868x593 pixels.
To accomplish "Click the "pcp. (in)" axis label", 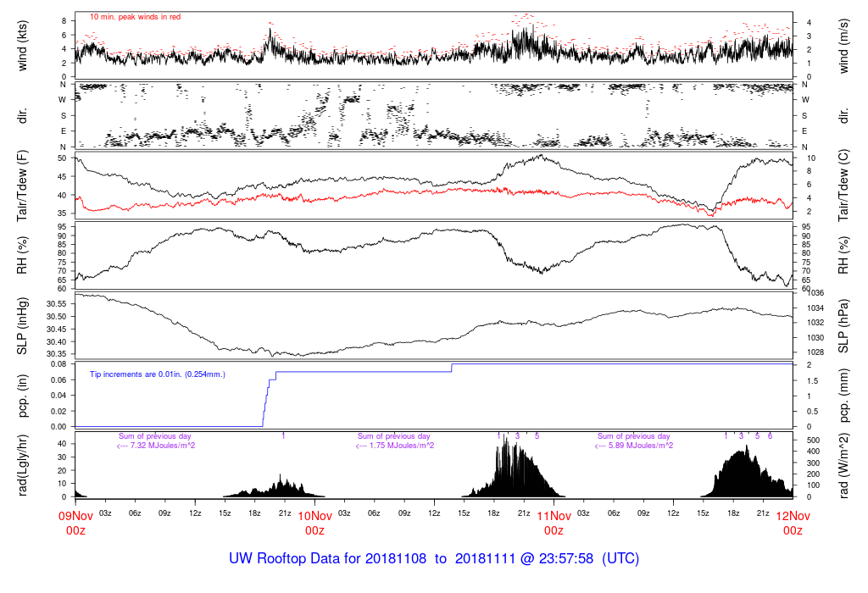I will click(22, 396).
